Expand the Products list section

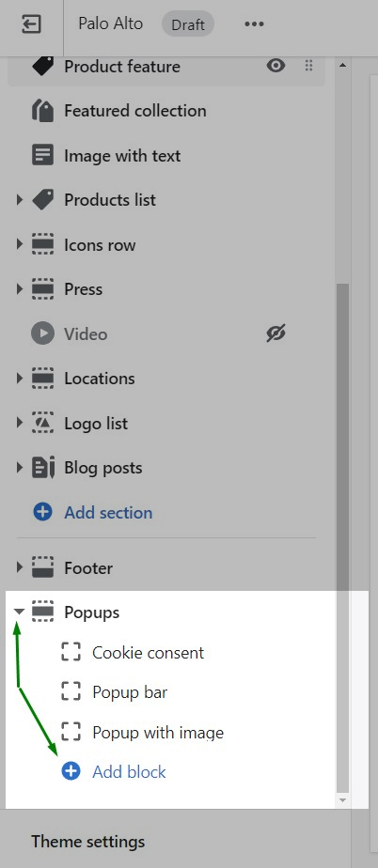pyautogui.click(x=20, y=200)
